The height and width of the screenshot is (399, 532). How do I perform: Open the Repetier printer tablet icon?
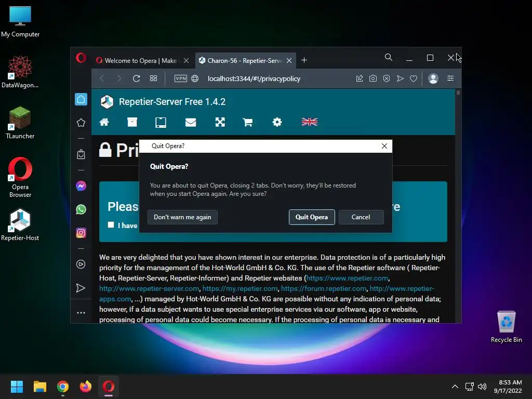161,122
